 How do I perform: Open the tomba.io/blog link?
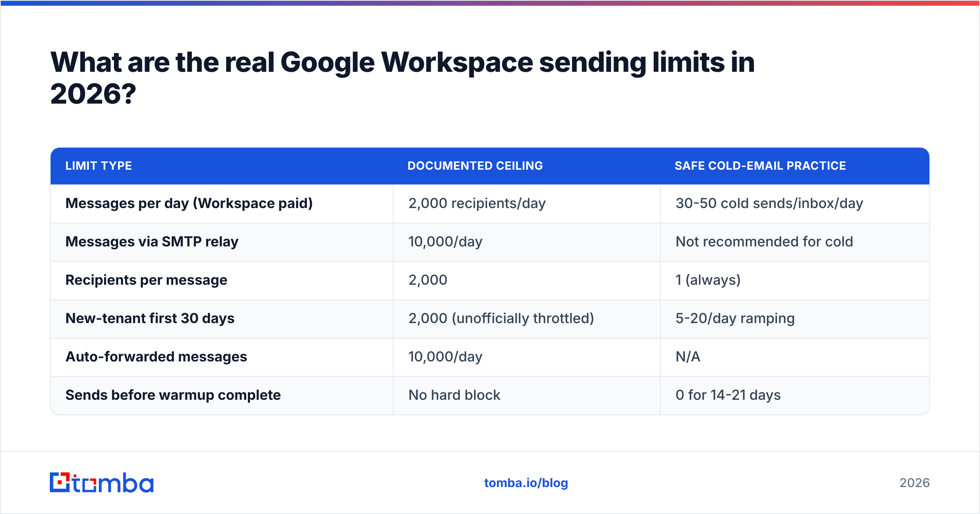526,483
